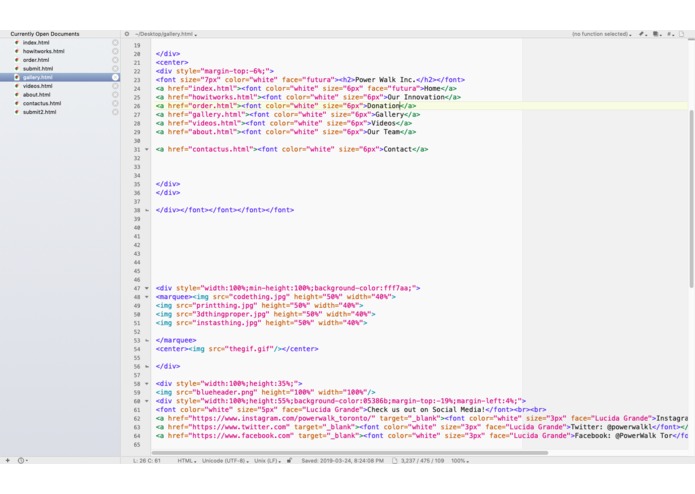695x494 pixels.
Task: Open the includes hash menu icon
Action: pos(670,34)
